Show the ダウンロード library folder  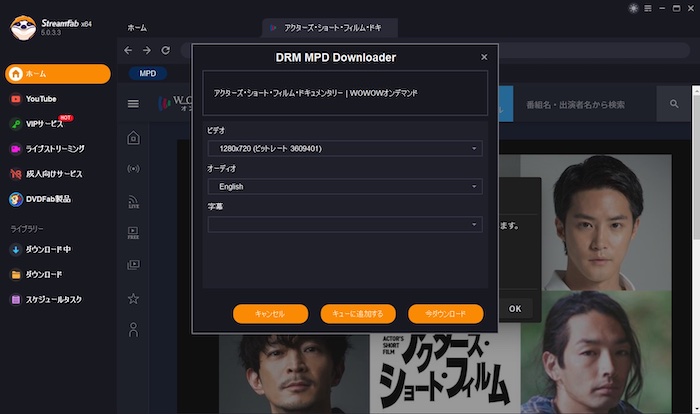coord(43,274)
